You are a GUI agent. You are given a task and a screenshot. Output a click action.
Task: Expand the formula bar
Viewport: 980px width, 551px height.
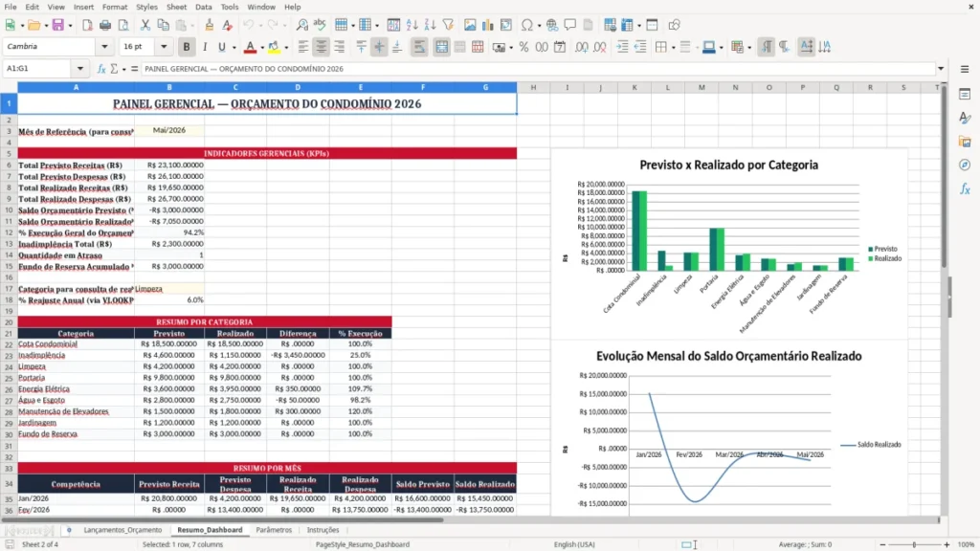pyautogui.click(x=940, y=69)
